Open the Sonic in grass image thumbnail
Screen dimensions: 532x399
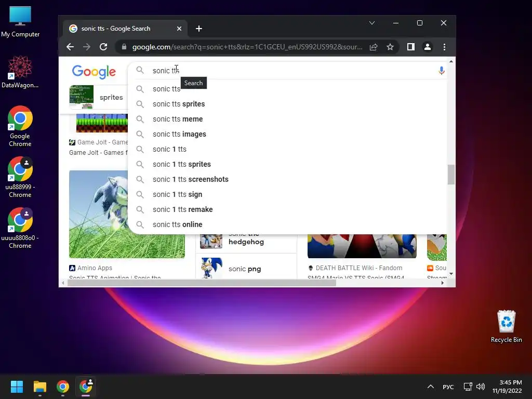[127, 214]
